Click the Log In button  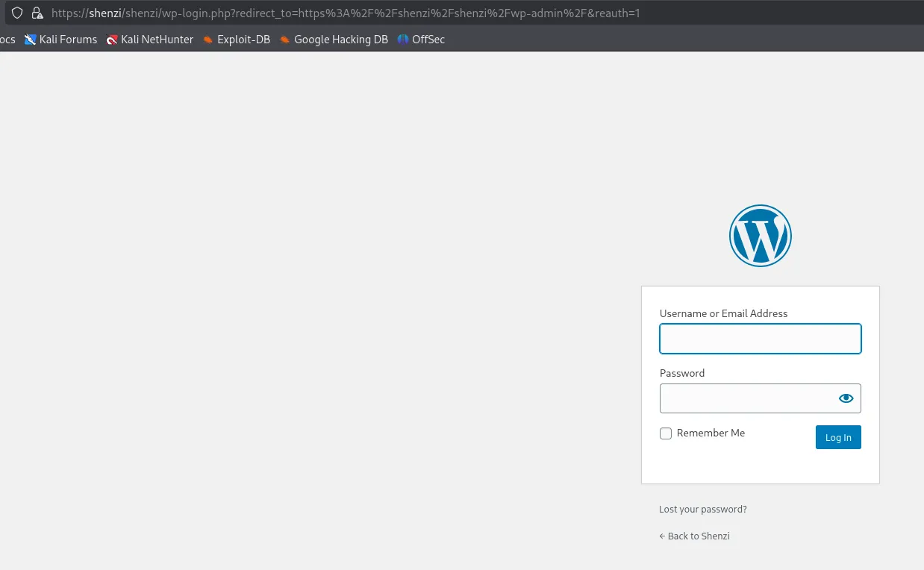pyautogui.click(x=838, y=437)
